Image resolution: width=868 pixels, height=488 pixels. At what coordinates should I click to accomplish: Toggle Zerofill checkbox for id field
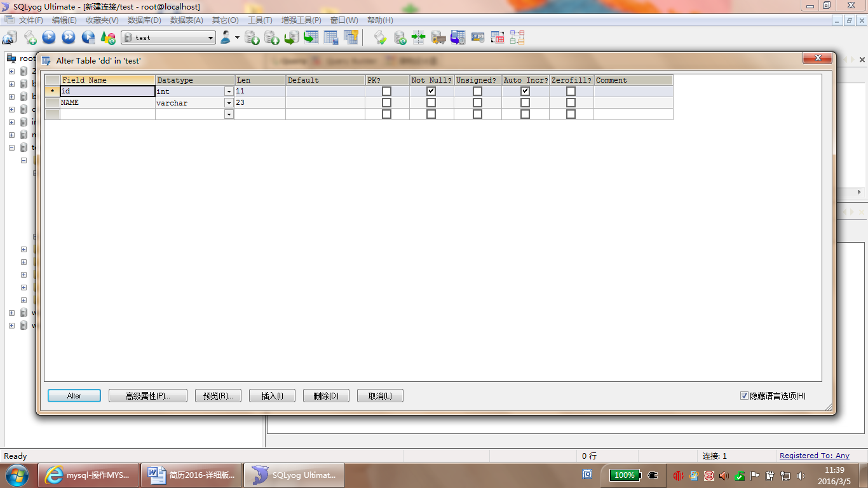[571, 91]
